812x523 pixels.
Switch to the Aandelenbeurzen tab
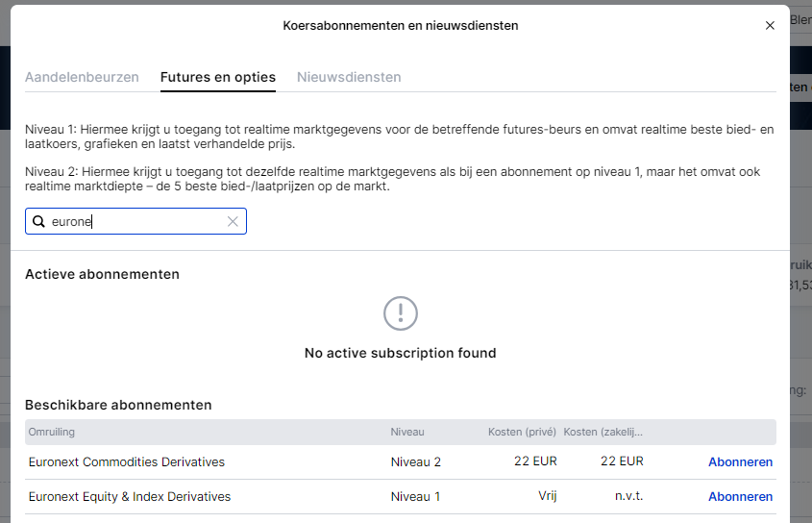82,77
